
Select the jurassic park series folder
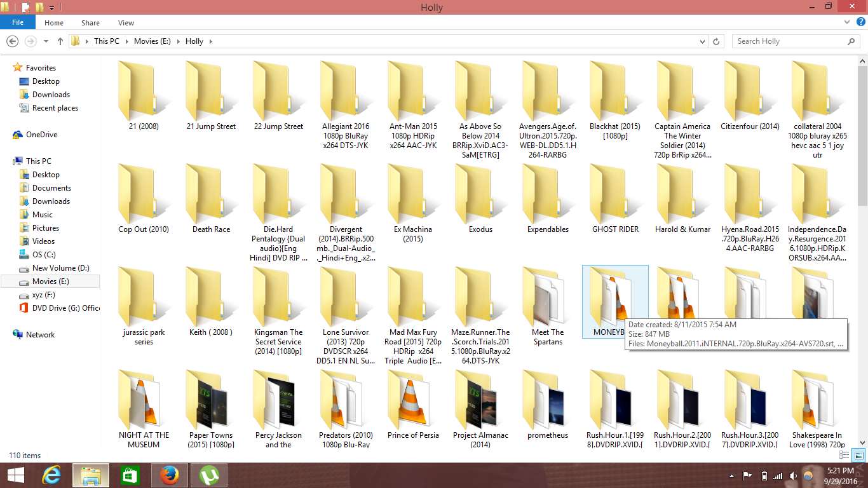[144, 306]
